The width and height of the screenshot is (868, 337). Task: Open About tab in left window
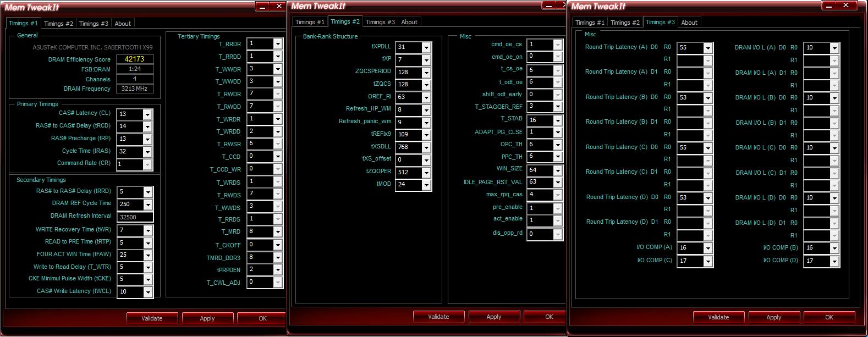(123, 24)
